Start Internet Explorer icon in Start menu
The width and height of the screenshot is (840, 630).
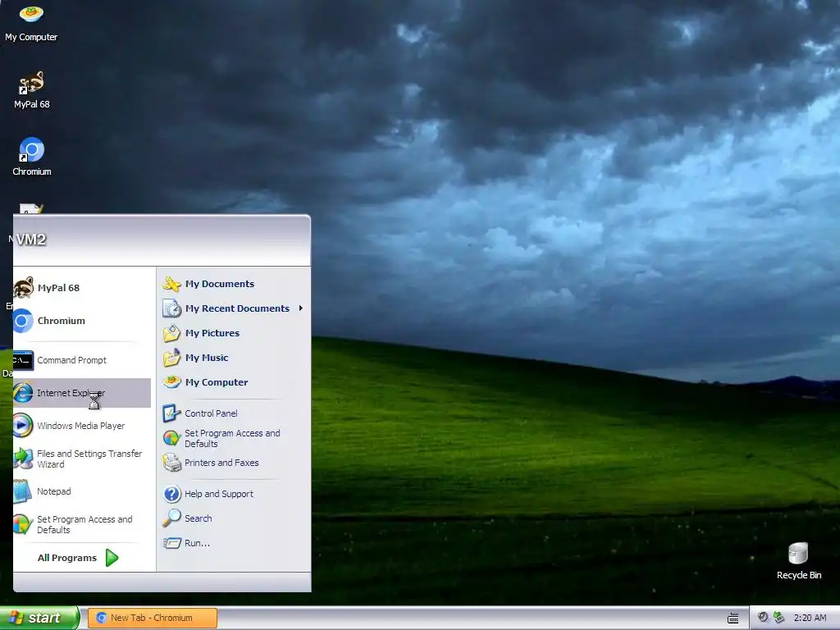click(23, 393)
